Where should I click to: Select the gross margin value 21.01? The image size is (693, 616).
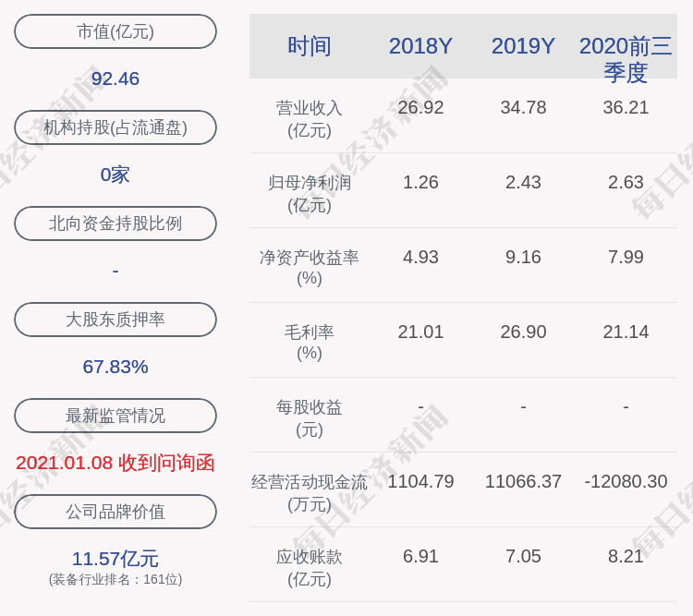tap(420, 332)
